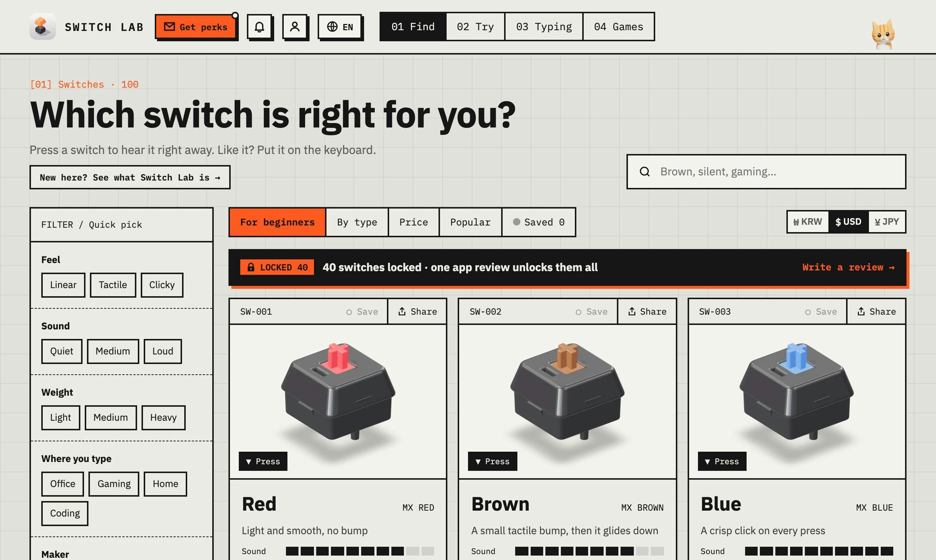Open 'New here? See what Switch Lab is'
Screen dimensions: 936x560
click(x=130, y=177)
